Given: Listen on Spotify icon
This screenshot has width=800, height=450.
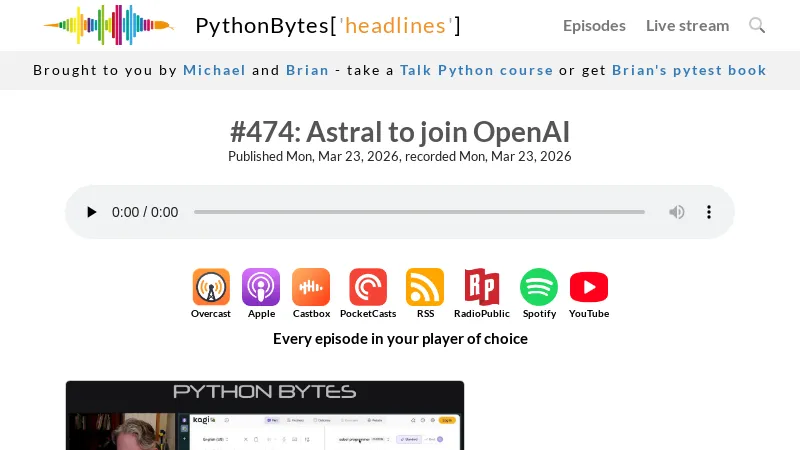Looking at the screenshot, I should pos(539,287).
